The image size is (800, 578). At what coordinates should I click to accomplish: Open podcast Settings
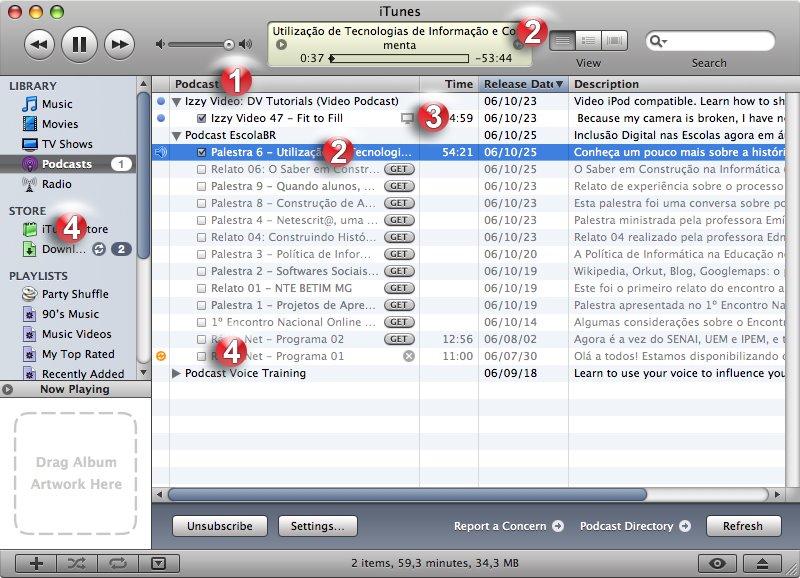coord(317,526)
